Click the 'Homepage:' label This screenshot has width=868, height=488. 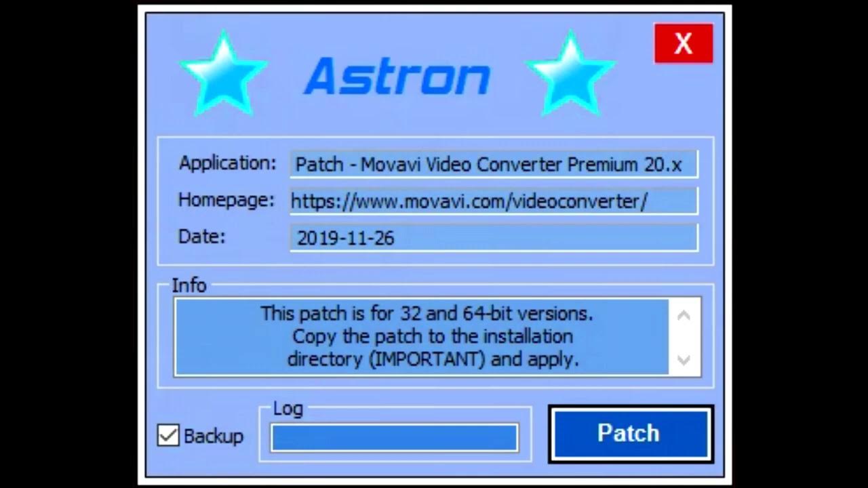tap(226, 200)
